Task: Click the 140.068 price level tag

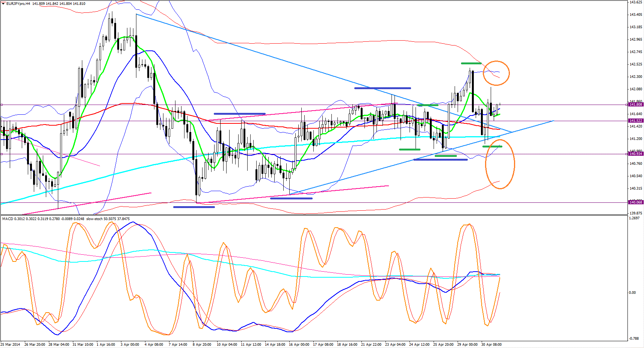Action: point(636,202)
